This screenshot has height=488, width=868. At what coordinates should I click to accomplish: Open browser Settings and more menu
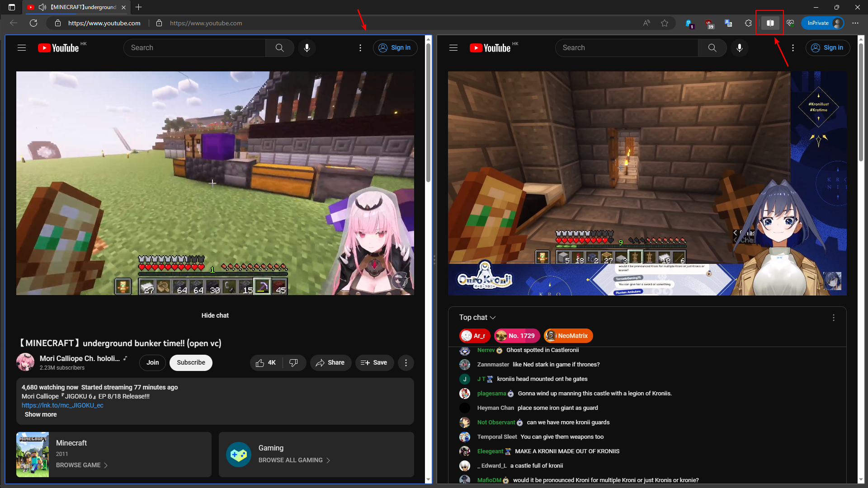point(855,23)
